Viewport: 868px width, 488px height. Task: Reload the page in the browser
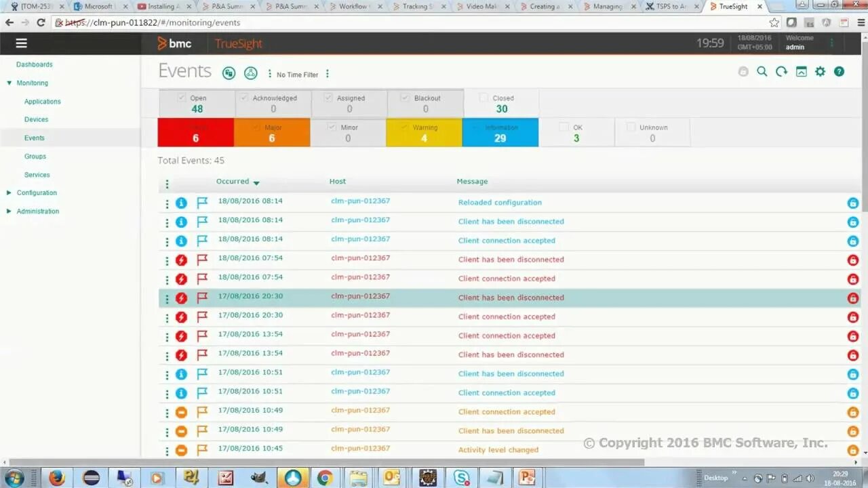tap(41, 22)
